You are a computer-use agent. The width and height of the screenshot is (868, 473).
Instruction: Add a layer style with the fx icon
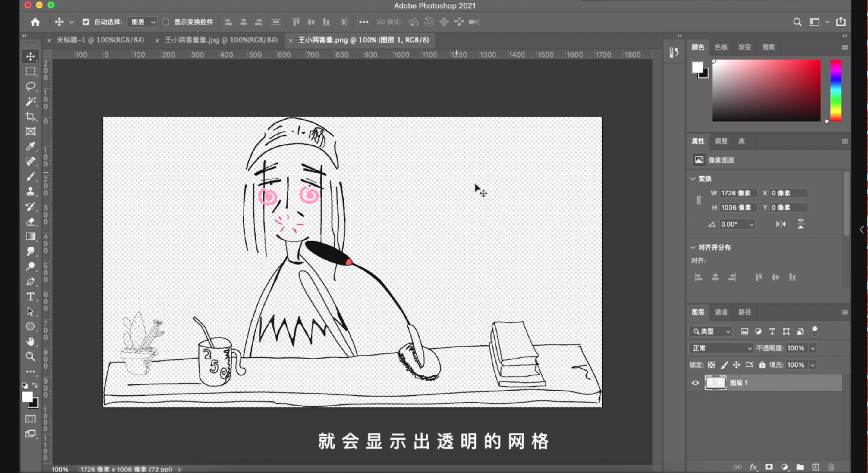754,467
